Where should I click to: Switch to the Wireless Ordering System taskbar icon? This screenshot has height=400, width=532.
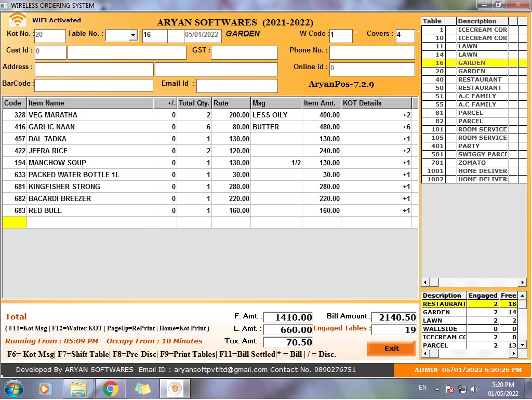175,389
